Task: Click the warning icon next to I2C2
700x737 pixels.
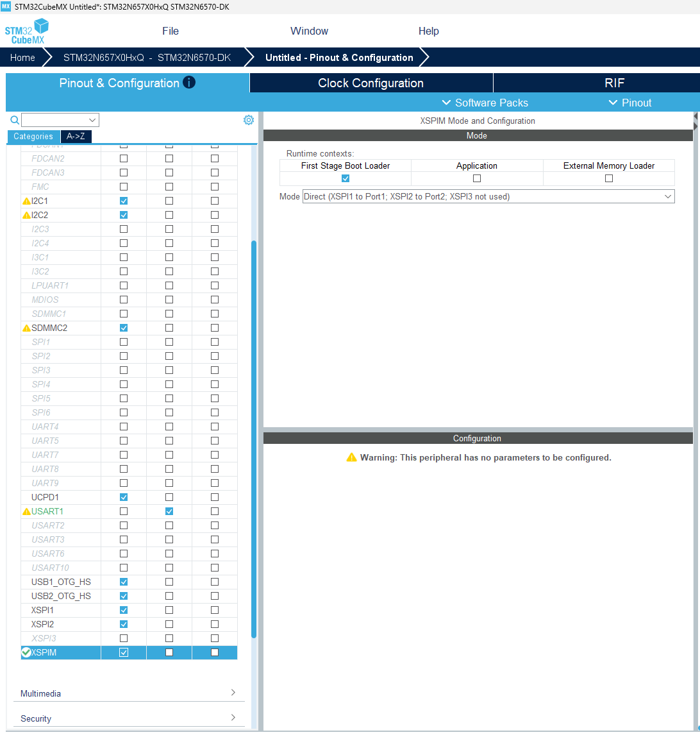Action: coord(27,216)
